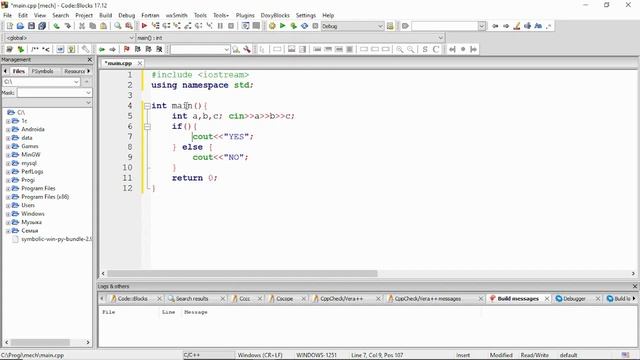Click the editor horizontal scrollbar
Image resolution: width=640 pixels, height=360 pixels.
coord(242,273)
